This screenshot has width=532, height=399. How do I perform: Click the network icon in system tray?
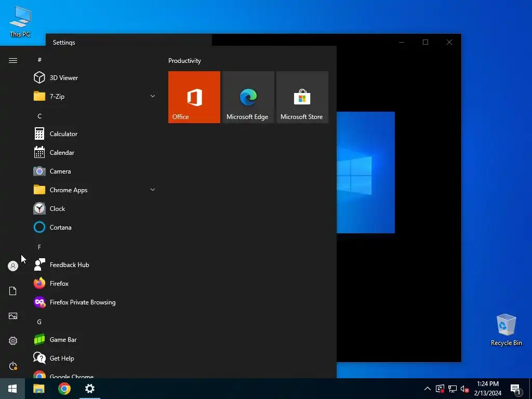(x=453, y=389)
